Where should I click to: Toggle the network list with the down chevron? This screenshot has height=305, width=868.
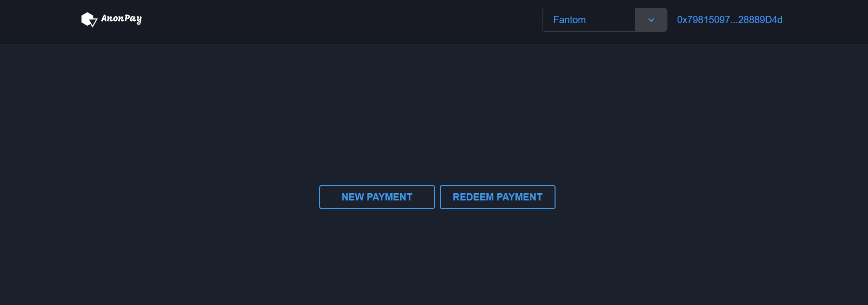[x=651, y=20]
